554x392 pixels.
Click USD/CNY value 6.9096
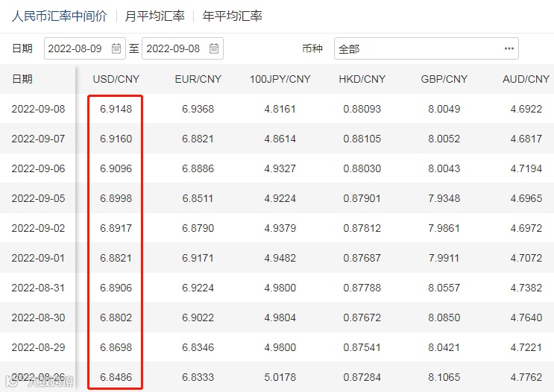click(x=116, y=168)
